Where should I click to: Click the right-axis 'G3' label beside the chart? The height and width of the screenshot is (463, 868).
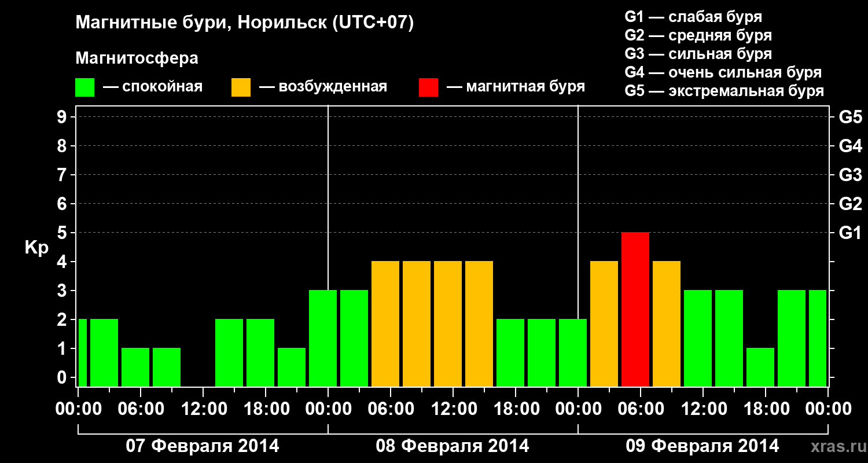point(850,175)
